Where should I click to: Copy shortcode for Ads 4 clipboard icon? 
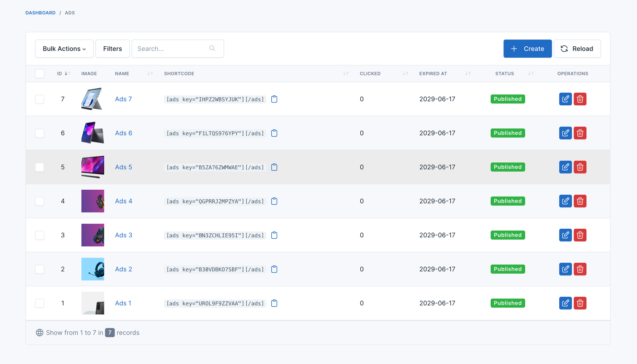point(274,201)
